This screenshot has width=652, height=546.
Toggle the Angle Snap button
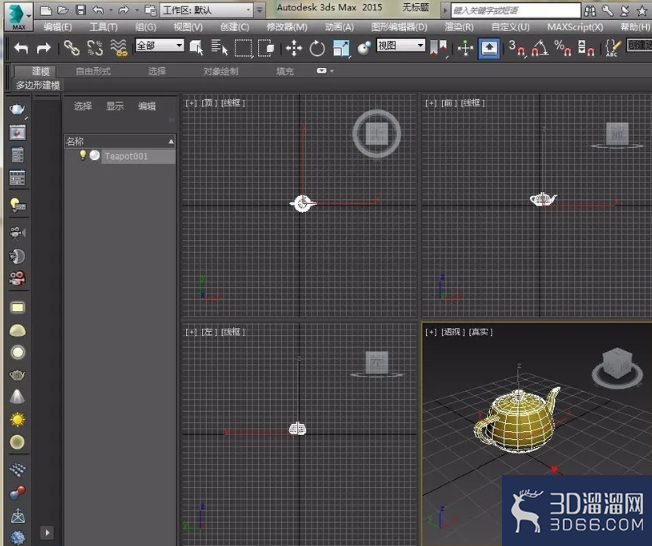(x=540, y=48)
